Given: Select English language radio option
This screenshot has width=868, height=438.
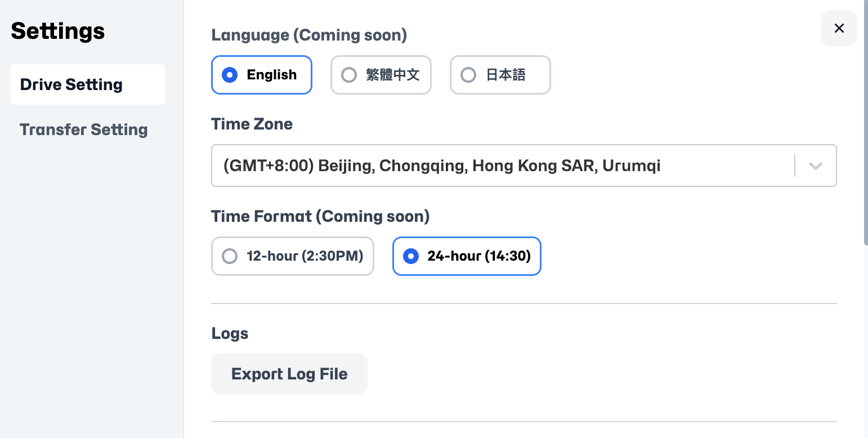Looking at the screenshot, I should click(x=262, y=75).
